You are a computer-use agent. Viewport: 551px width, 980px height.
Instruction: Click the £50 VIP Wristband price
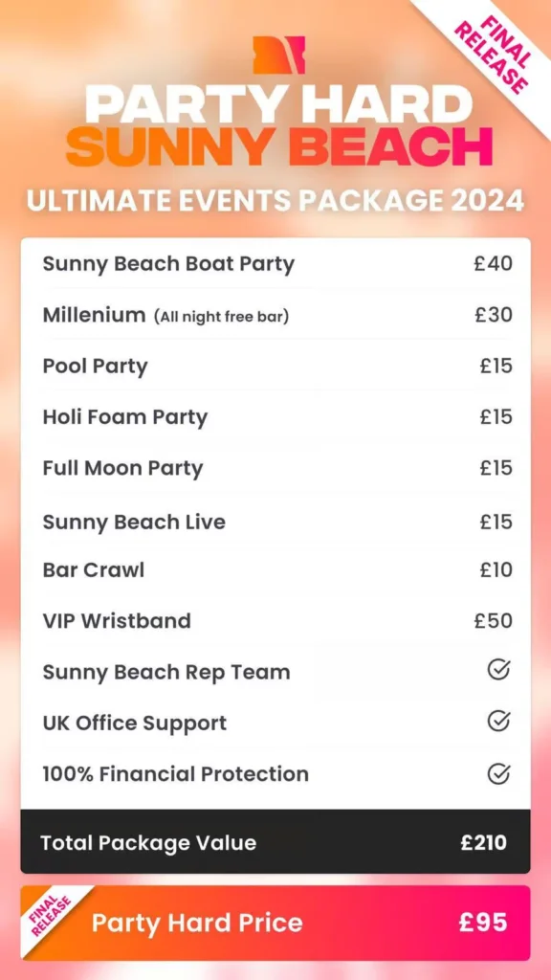pyautogui.click(x=493, y=620)
